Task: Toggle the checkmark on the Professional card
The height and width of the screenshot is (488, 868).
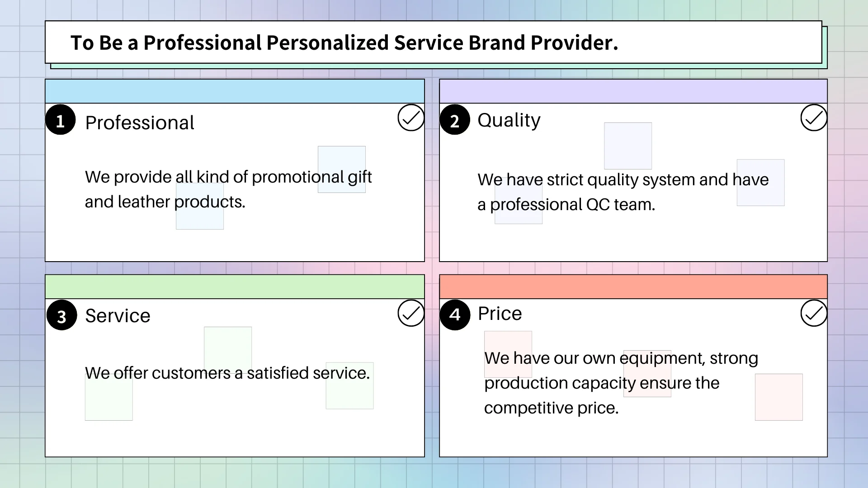Action: 410,118
